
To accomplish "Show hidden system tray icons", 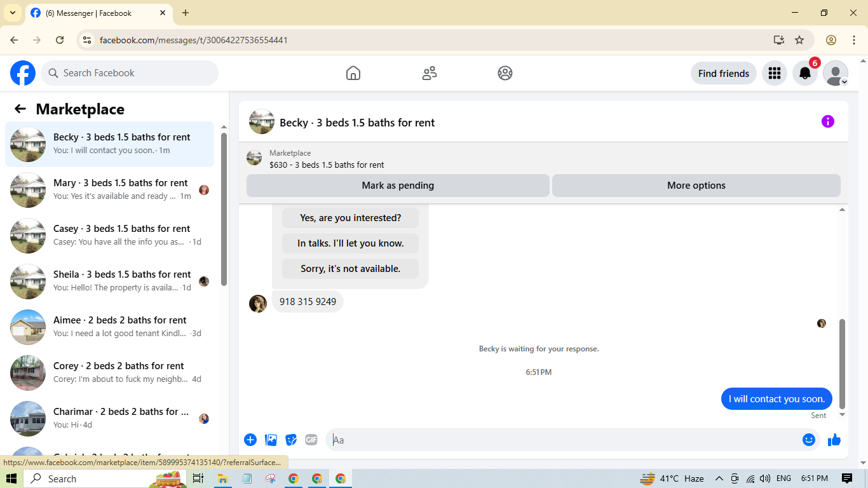I will pos(719,478).
